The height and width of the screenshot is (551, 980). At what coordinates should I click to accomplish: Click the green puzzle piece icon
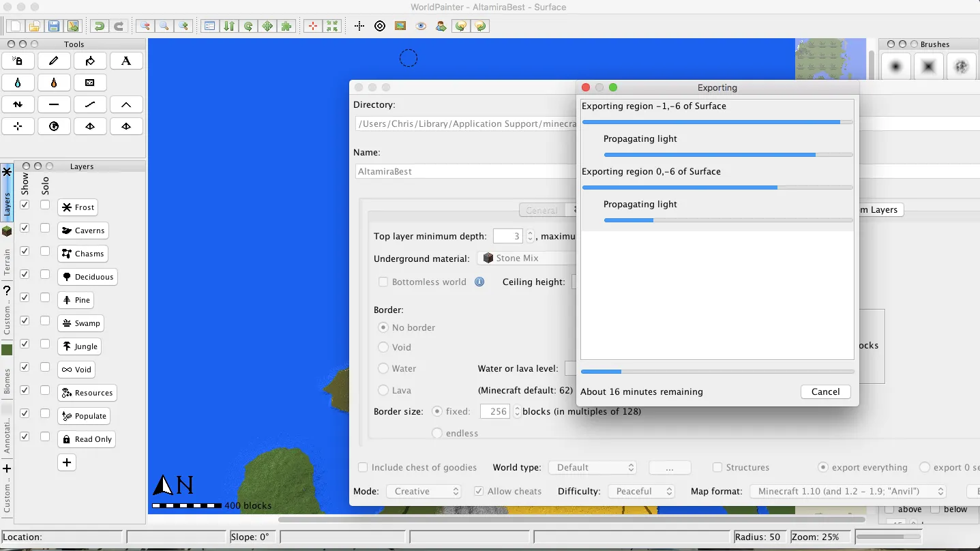286,26
